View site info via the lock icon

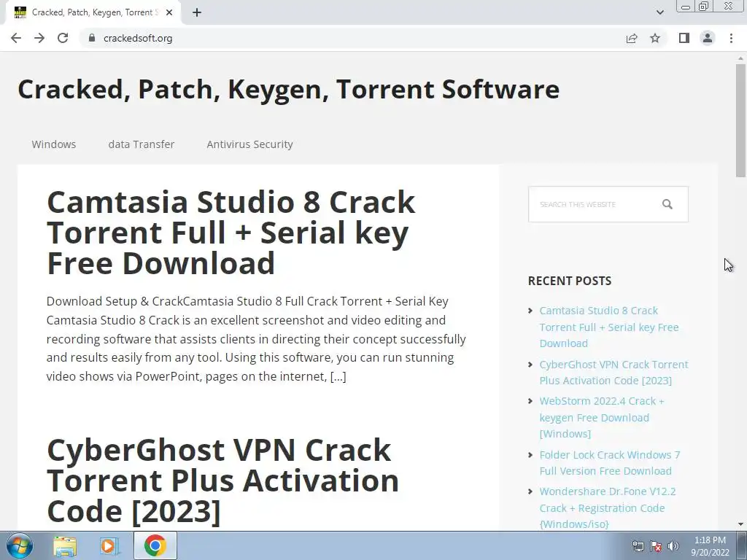tap(92, 38)
